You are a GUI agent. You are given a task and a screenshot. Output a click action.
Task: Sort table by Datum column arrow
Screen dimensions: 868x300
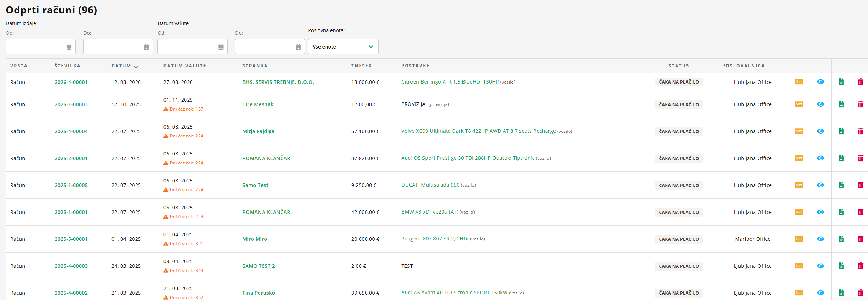click(136, 66)
